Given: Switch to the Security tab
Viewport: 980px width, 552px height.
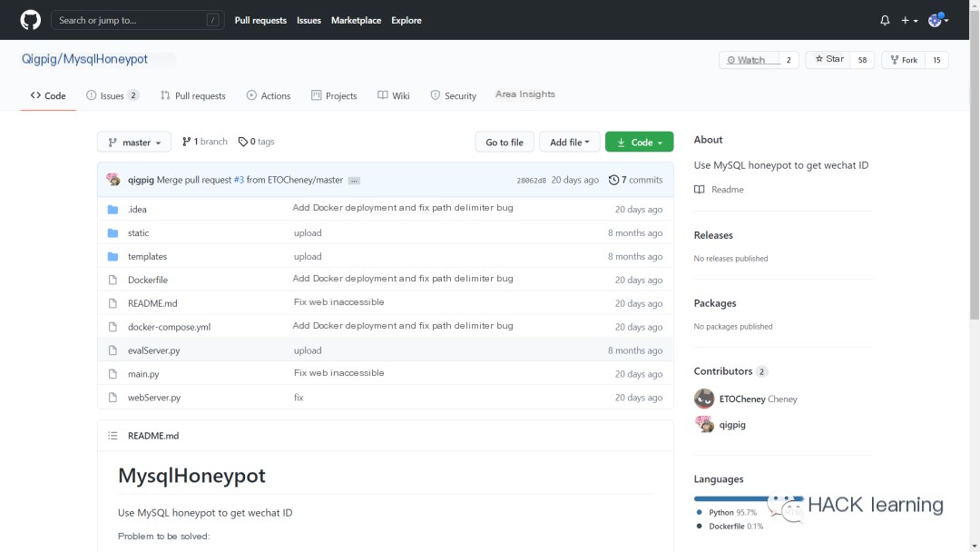Looking at the screenshot, I should [x=454, y=95].
